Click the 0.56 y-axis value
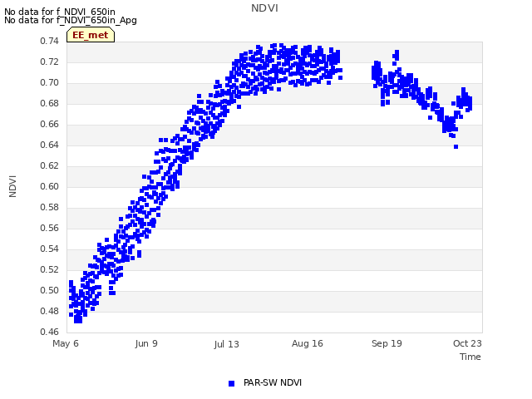 (50, 228)
